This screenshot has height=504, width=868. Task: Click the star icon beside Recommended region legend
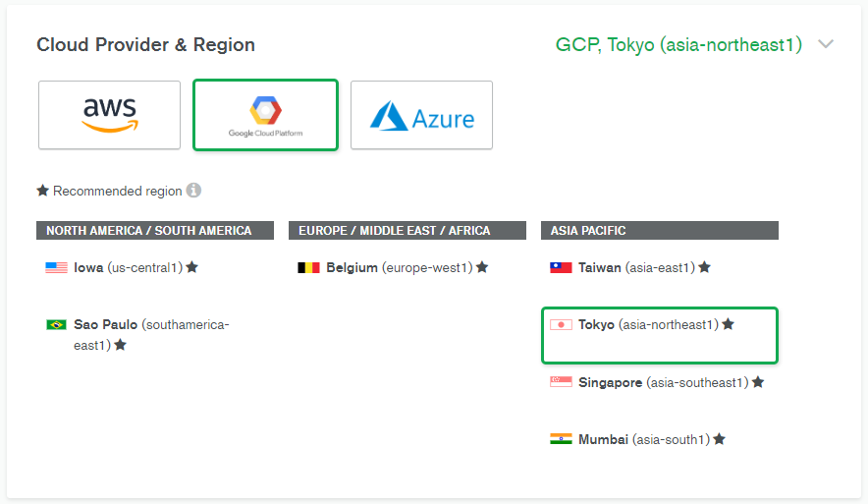click(42, 191)
